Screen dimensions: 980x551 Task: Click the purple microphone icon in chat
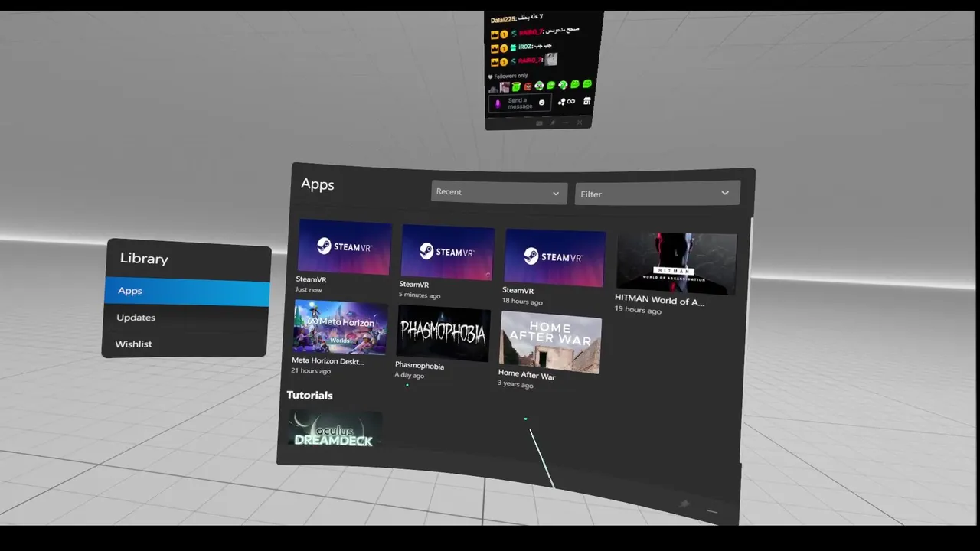[498, 104]
